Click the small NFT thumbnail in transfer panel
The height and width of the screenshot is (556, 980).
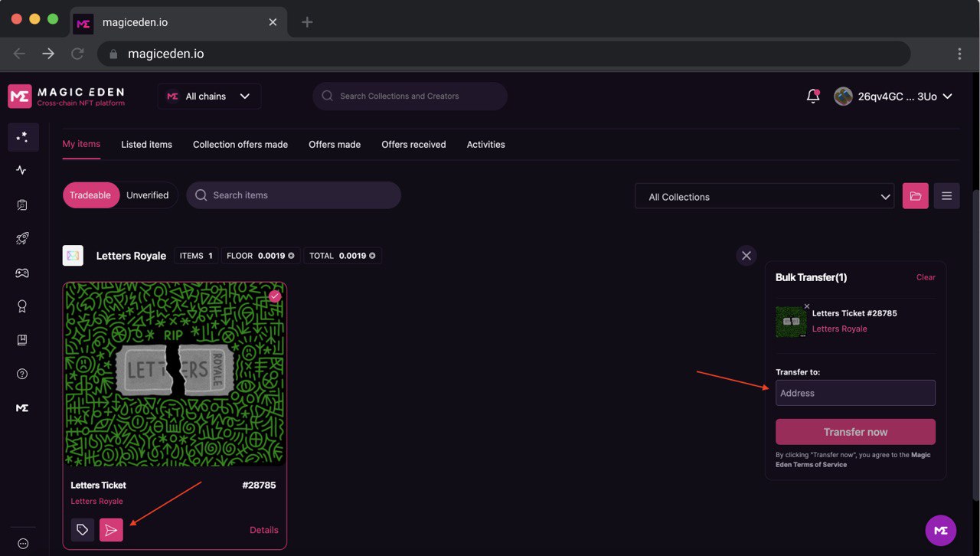coord(791,322)
